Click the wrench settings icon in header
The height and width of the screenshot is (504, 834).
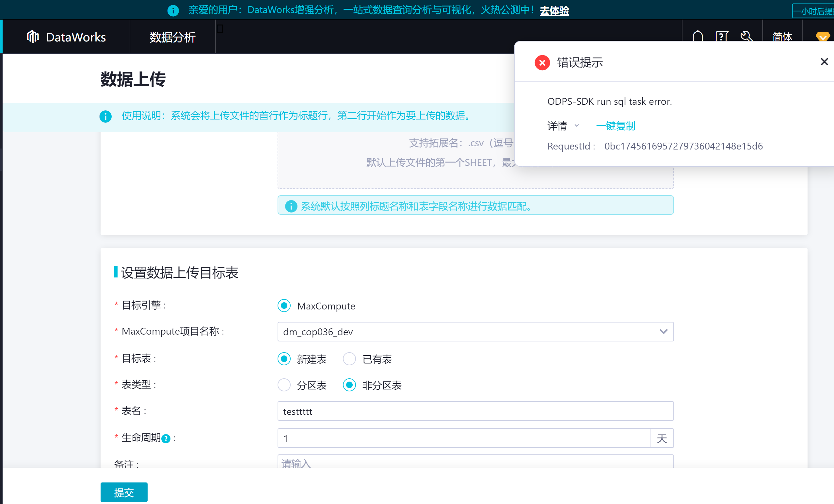click(x=746, y=36)
